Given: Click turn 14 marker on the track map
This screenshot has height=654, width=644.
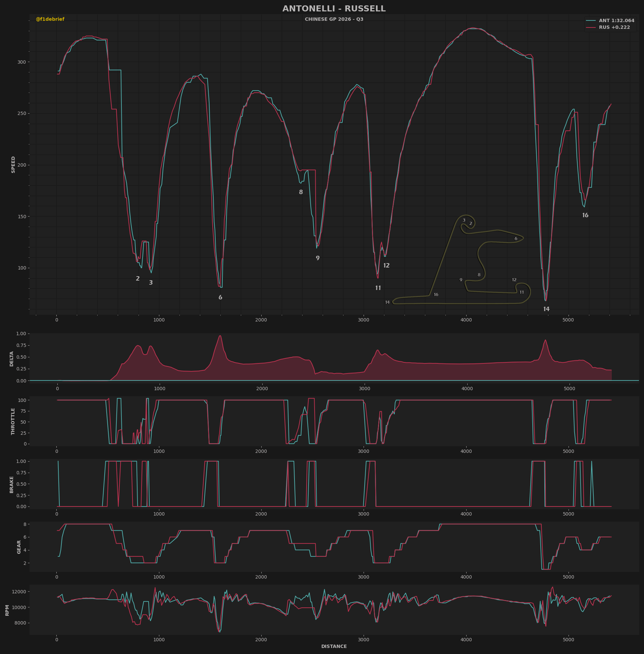Looking at the screenshot, I should 387,302.
